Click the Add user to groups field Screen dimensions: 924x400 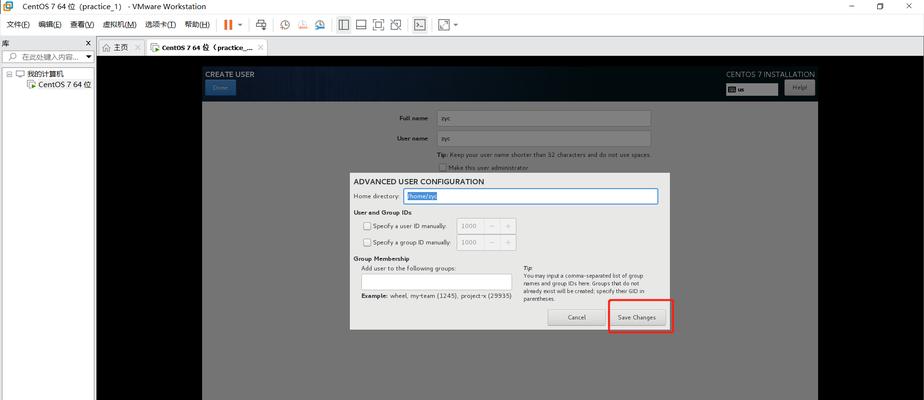[x=437, y=282]
